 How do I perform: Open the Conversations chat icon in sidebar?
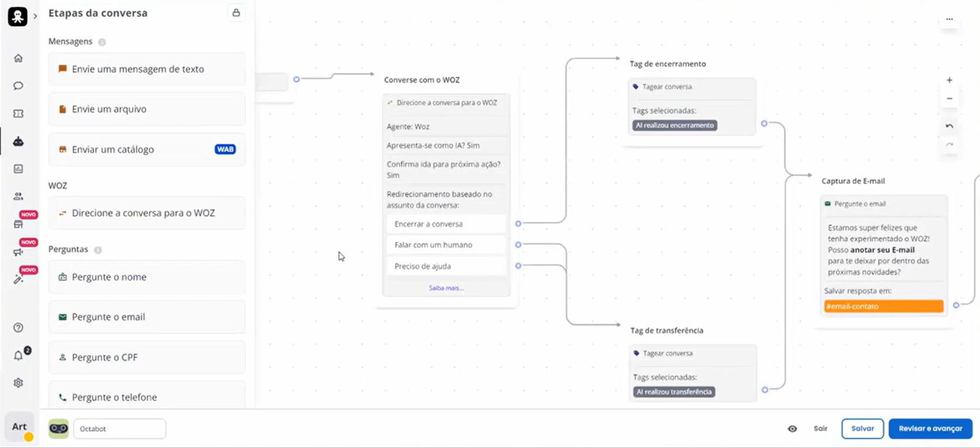click(x=19, y=85)
